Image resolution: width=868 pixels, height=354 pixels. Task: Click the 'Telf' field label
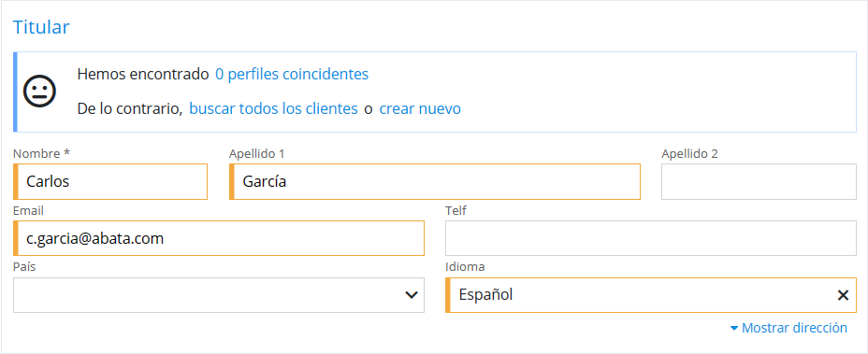tap(456, 211)
